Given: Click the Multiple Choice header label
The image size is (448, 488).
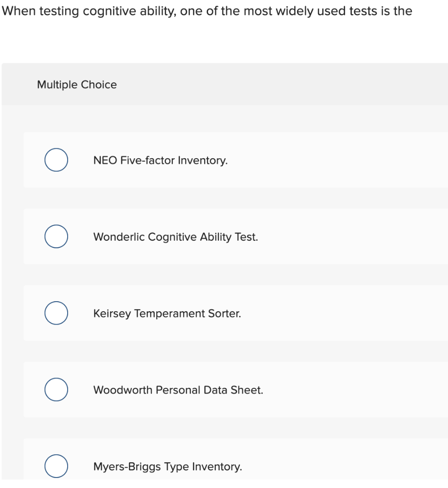Looking at the screenshot, I should (77, 84).
